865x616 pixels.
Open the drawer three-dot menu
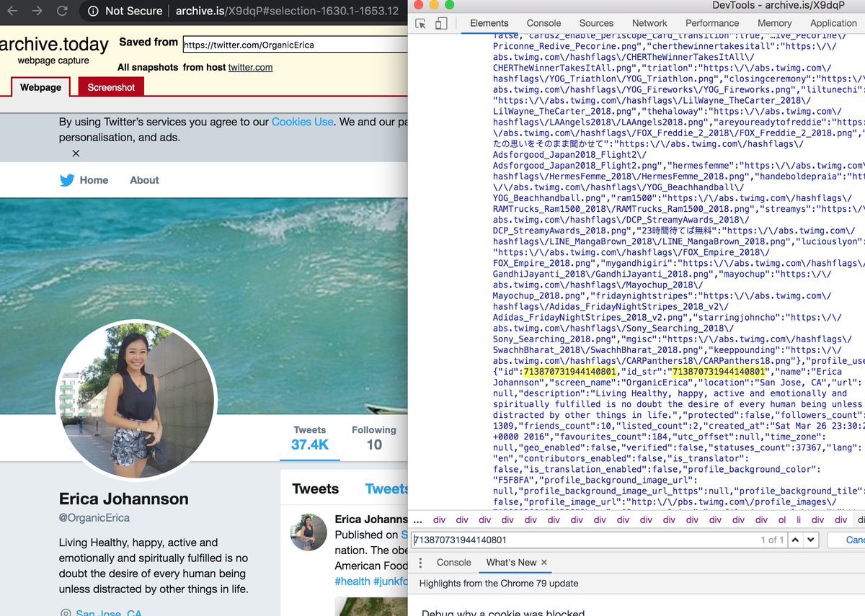420,562
